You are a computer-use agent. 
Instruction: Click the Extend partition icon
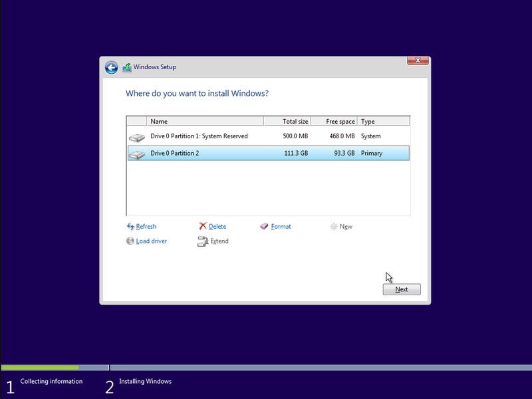click(203, 241)
